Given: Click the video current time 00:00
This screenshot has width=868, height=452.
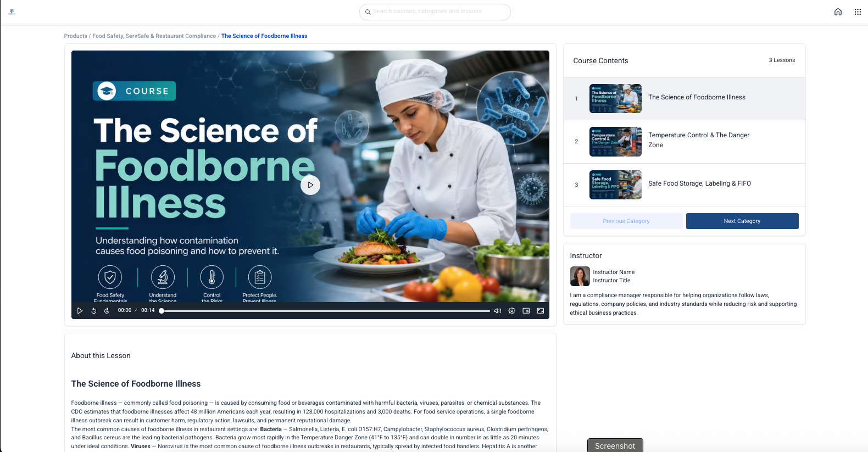Looking at the screenshot, I should pyautogui.click(x=125, y=310).
